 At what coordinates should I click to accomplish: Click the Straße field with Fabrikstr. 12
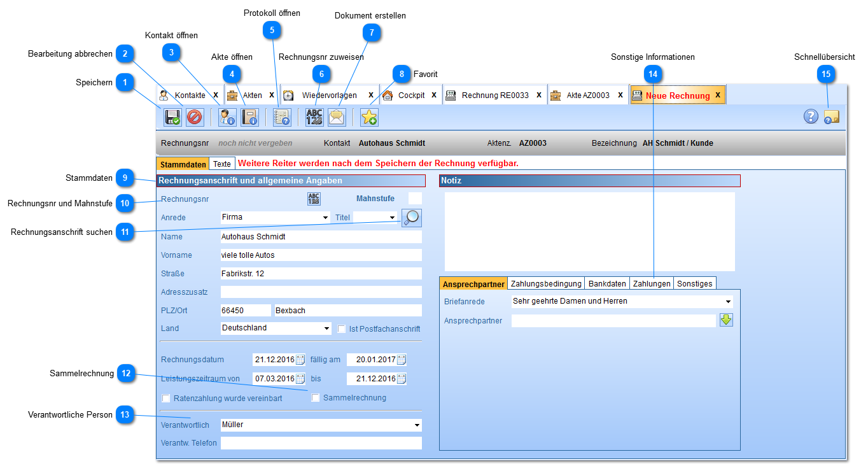coord(321,274)
